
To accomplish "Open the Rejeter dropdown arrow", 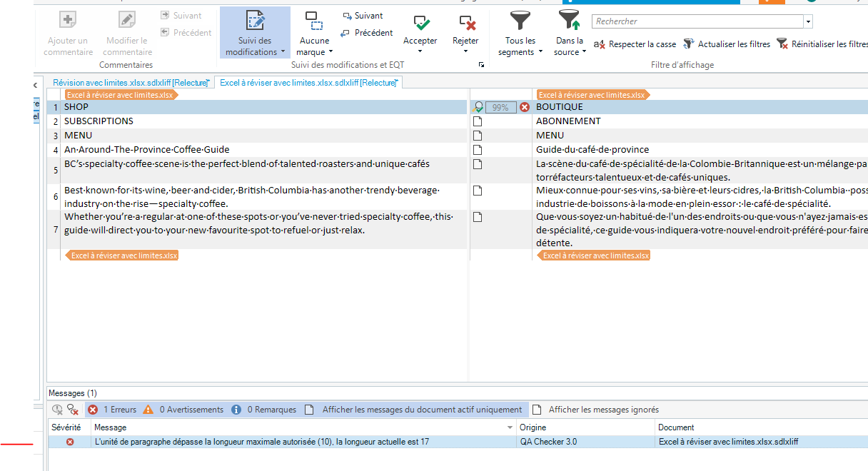I will point(466,51).
